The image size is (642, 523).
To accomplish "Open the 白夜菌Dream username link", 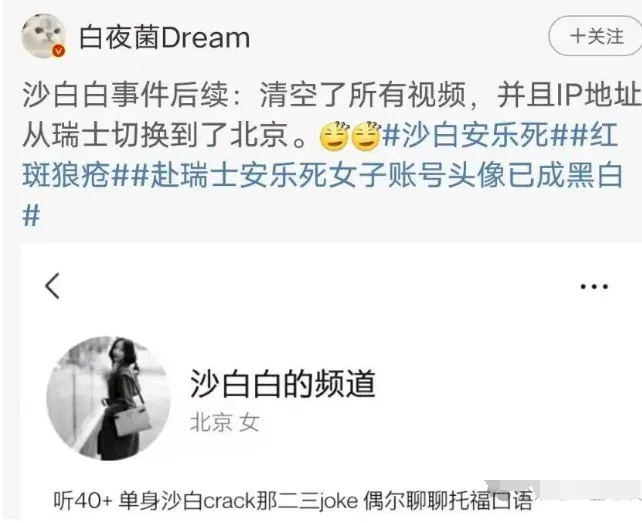I will click(164, 38).
